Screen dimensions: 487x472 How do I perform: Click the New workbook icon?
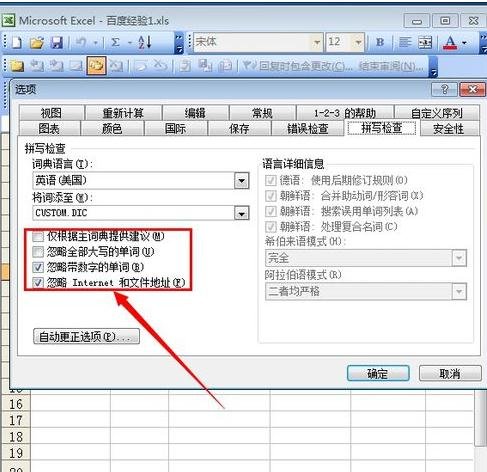tap(16, 42)
